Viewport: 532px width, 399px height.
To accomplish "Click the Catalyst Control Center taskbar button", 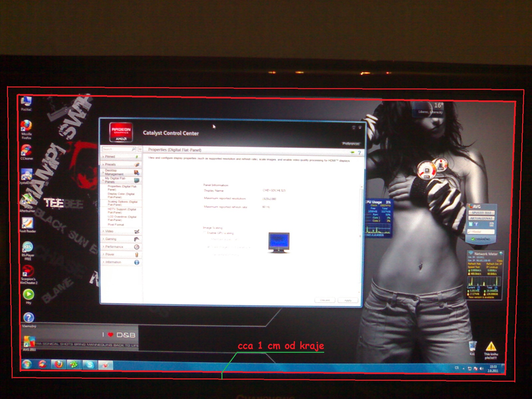I will [x=105, y=365].
